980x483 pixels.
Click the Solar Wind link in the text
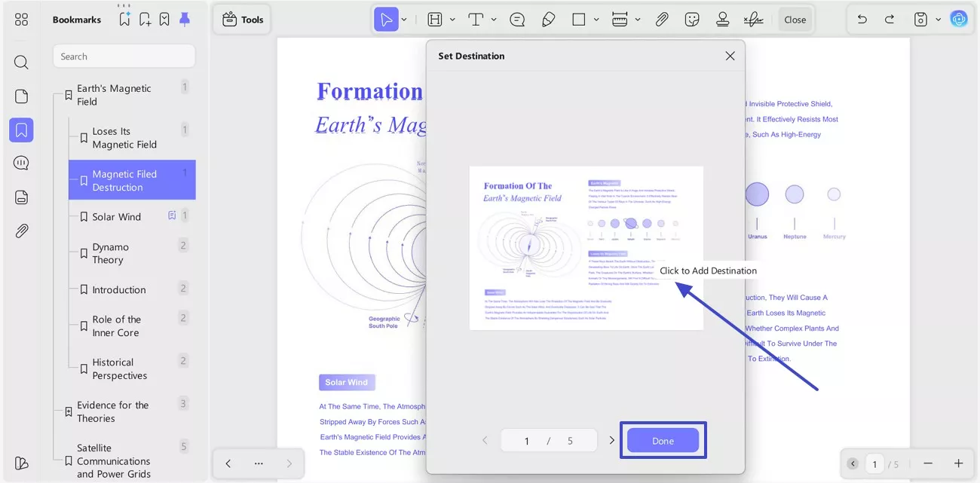click(x=347, y=382)
